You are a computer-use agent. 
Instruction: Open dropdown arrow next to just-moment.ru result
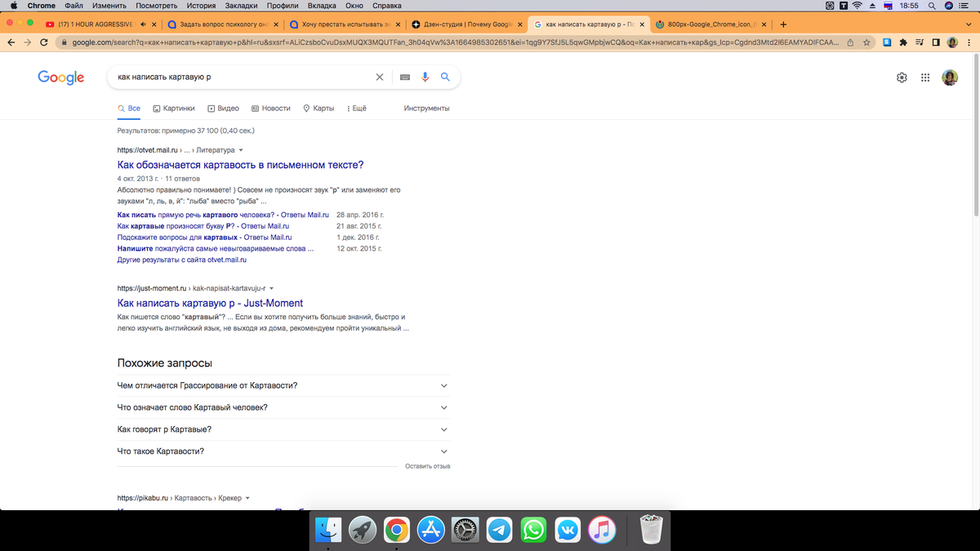click(272, 288)
